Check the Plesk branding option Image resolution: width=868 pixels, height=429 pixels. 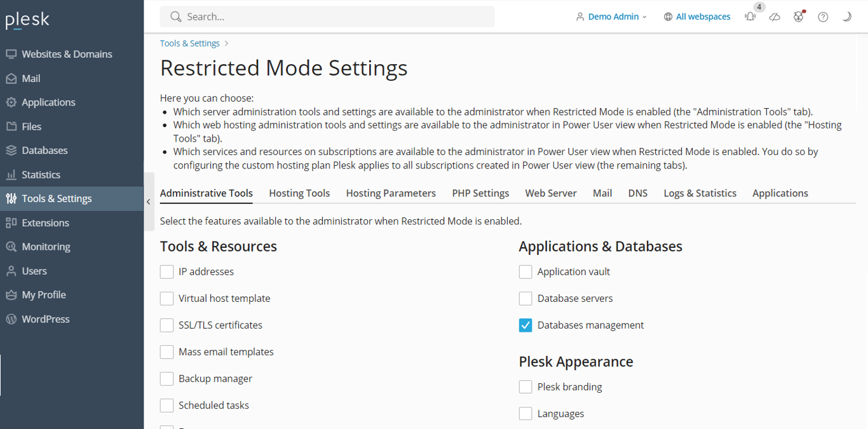pyautogui.click(x=526, y=386)
